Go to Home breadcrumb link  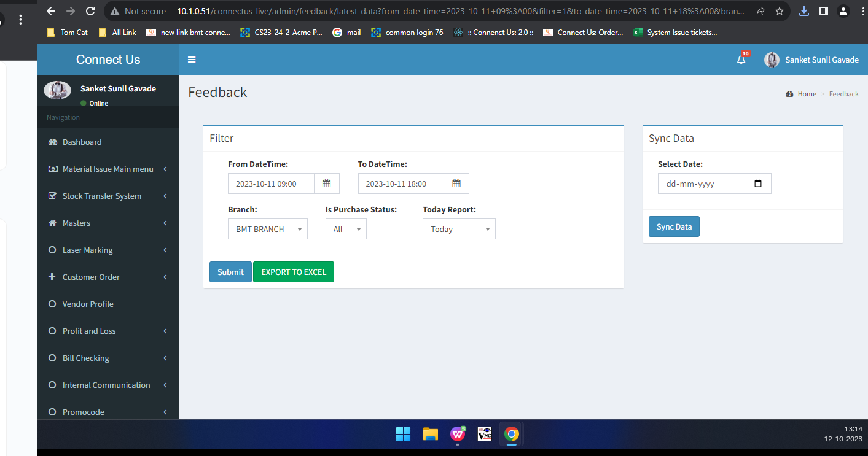click(x=807, y=94)
